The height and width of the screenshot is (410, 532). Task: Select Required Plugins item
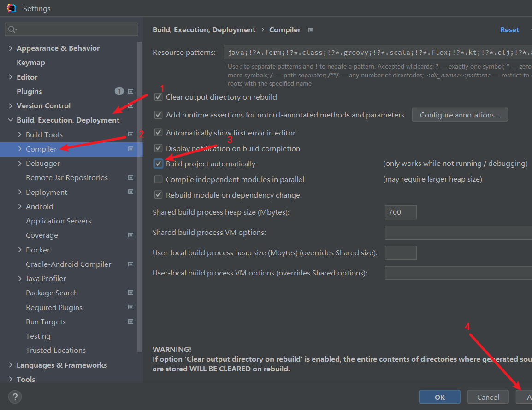[x=54, y=307]
